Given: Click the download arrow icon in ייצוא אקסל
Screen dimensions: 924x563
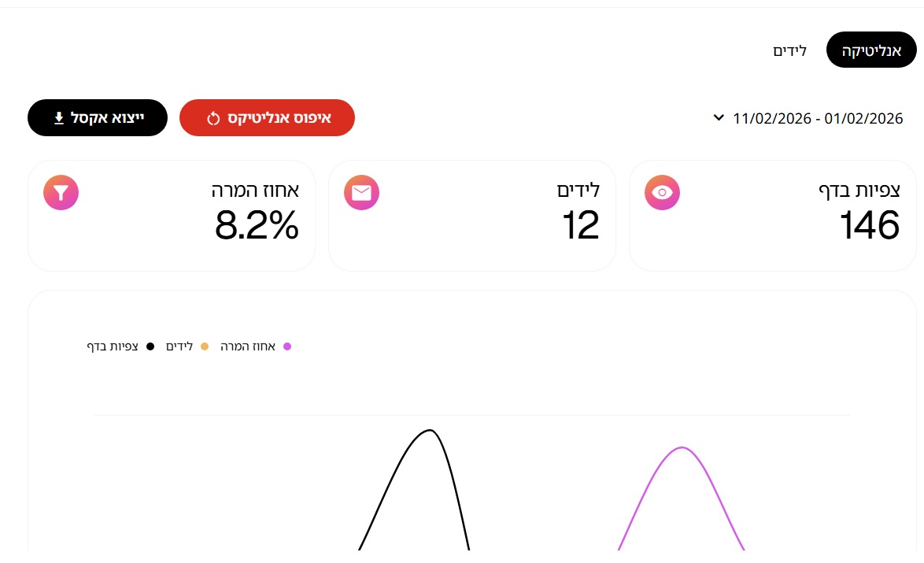Looking at the screenshot, I should (58, 118).
